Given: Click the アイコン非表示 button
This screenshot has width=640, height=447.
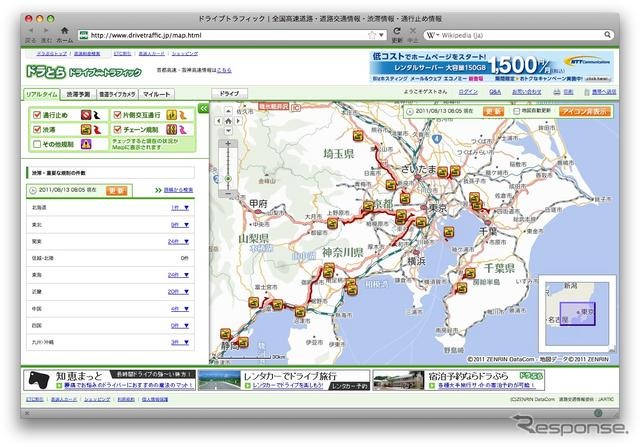Looking at the screenshot, I should [x=585, y=111].
